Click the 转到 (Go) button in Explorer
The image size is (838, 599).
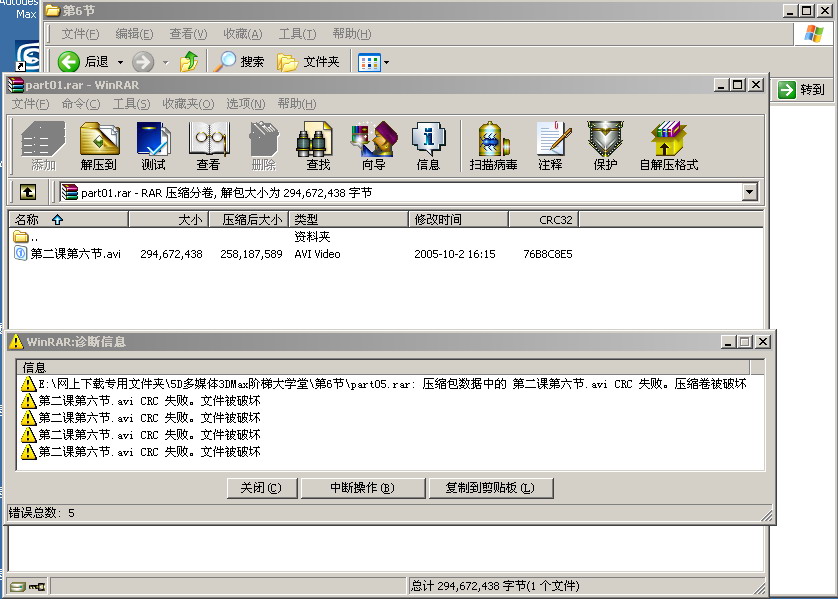[802, 90]
